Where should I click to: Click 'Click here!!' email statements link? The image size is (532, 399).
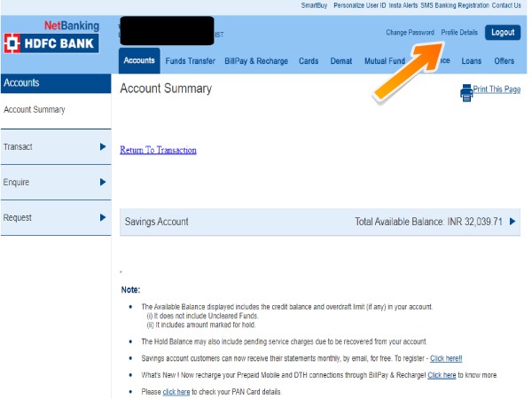[x=446, y=358]
